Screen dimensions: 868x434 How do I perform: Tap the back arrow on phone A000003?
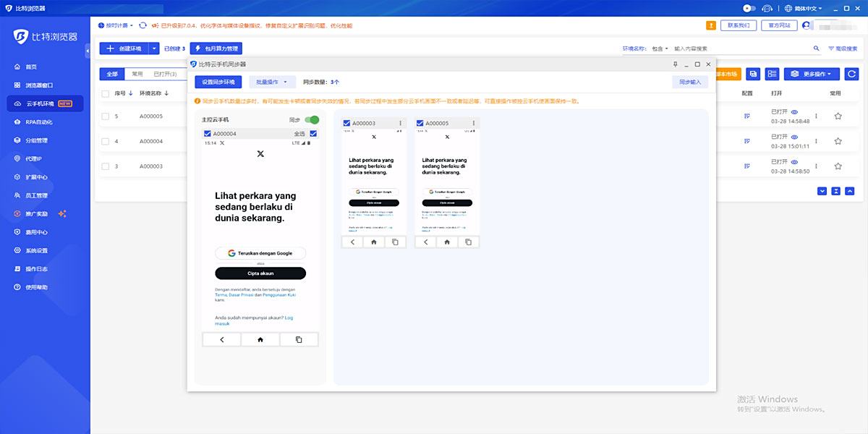point(352,242)
